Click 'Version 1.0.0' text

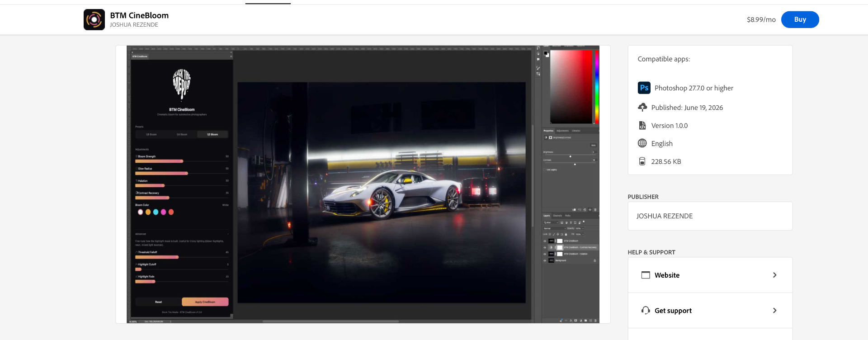(x=669, y=126)
